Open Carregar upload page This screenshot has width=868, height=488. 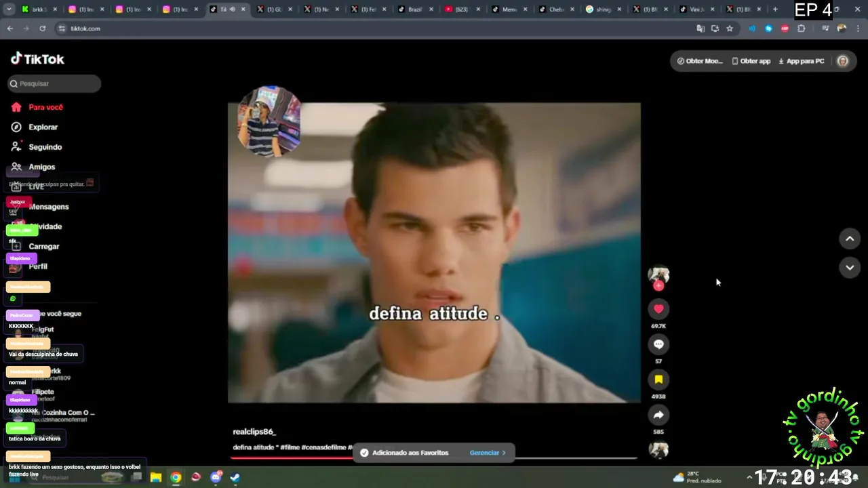pos(44,247)
